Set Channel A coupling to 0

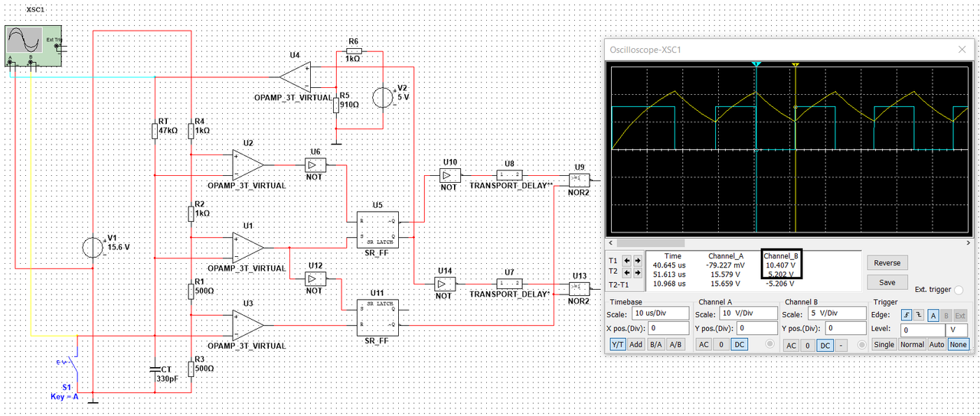point(721,345)
